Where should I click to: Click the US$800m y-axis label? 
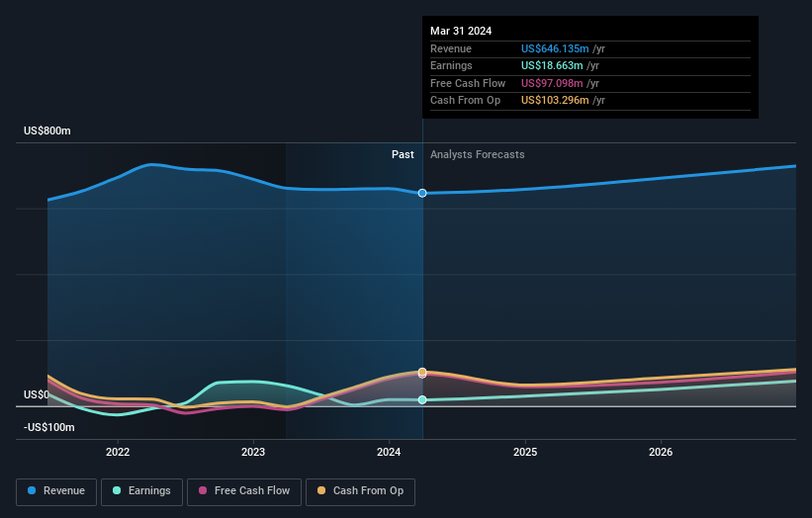(x=47, y=130)
